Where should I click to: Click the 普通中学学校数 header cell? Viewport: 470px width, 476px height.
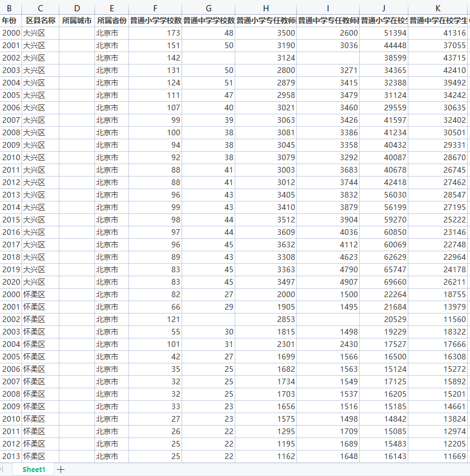pos(209,20)
